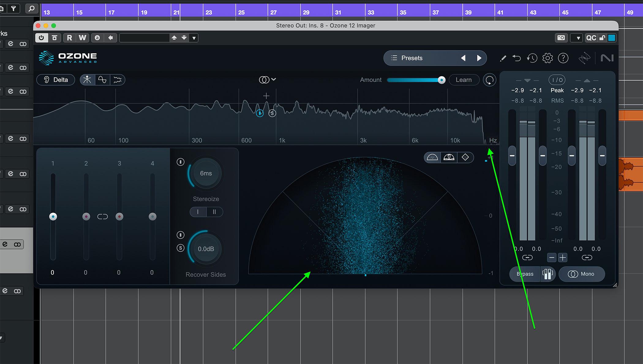This screenshot has height=364, width=643.
Task: Click the Stereoize 6ms knob
Action: pos(206,173)
